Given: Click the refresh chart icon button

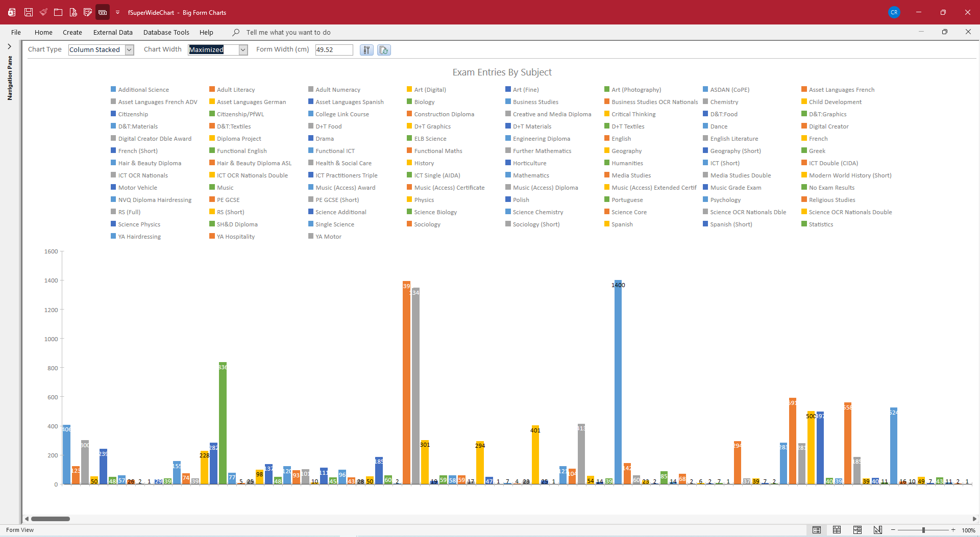Looking at the screenshot, I should [x=384, y=50].
